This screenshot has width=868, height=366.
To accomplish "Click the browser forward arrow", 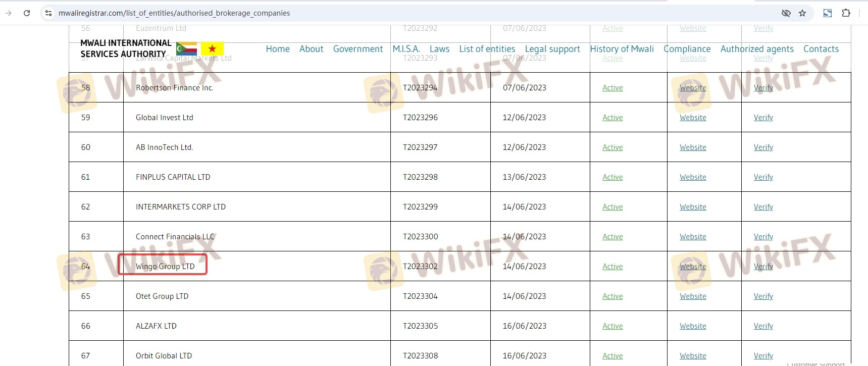I will 9,13.
